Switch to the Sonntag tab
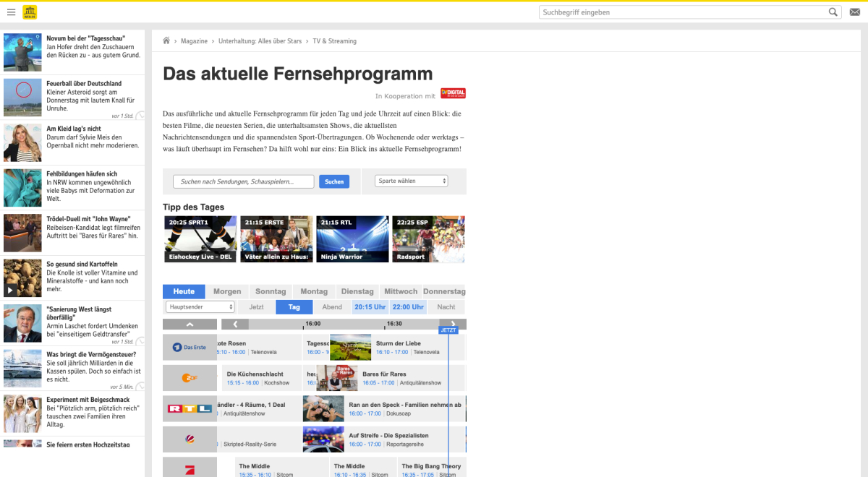 coord(271,291)
